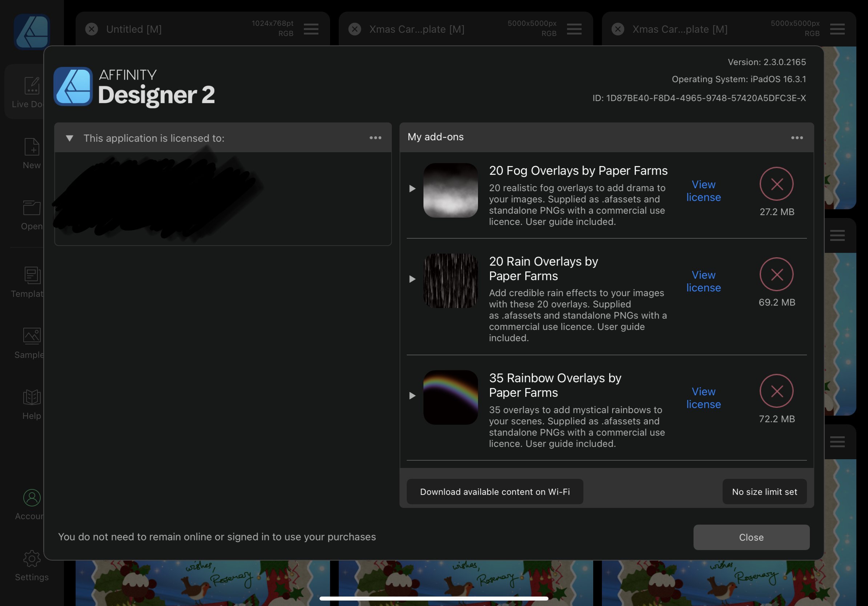Screen dimensions: 868x606
Task: Remove the 35 Rainbow Overlays add-on
Action: 776,391
